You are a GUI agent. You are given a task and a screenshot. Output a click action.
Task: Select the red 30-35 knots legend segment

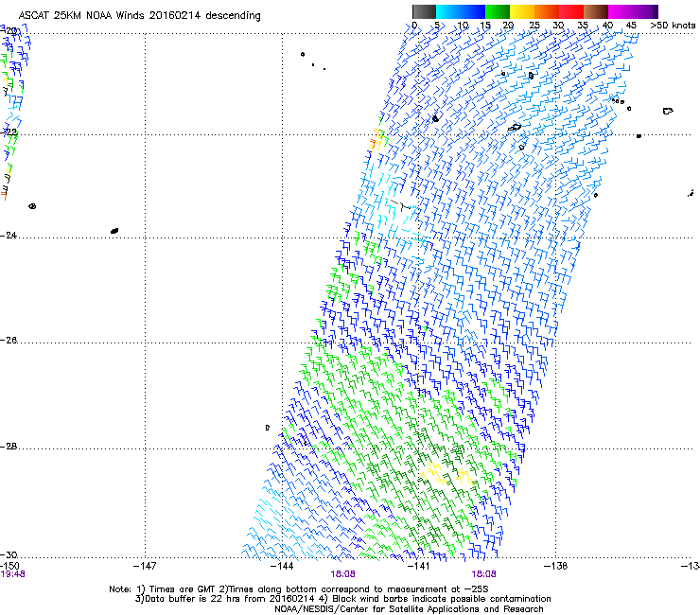coord(571,11)
